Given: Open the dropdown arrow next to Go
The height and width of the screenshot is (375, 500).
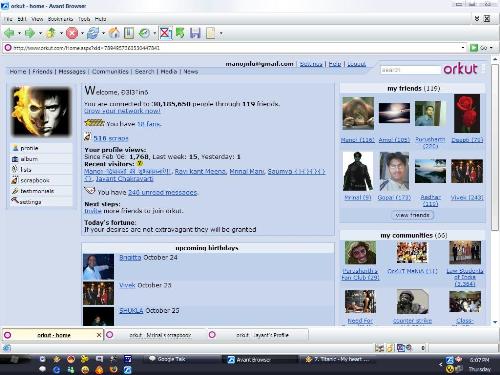Looking at the screenshot, I should click(x=491, y=48).
